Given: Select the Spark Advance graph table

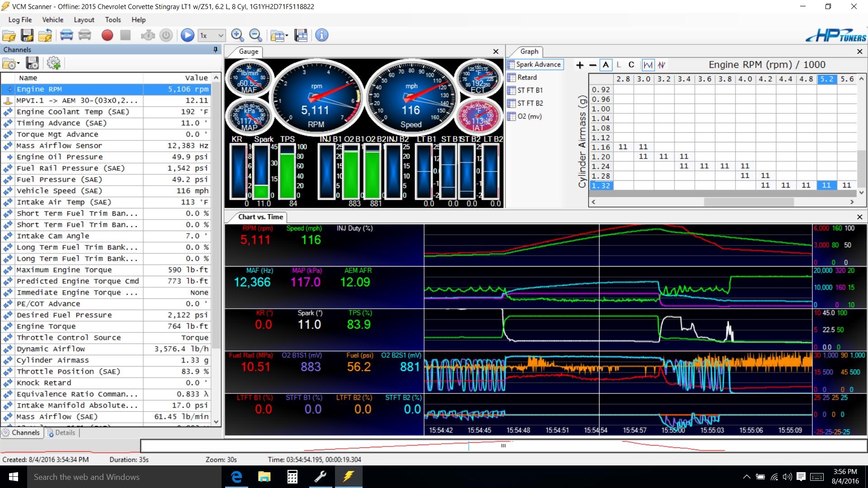Looking at the screenshot, I should click(x=535, y=65).
